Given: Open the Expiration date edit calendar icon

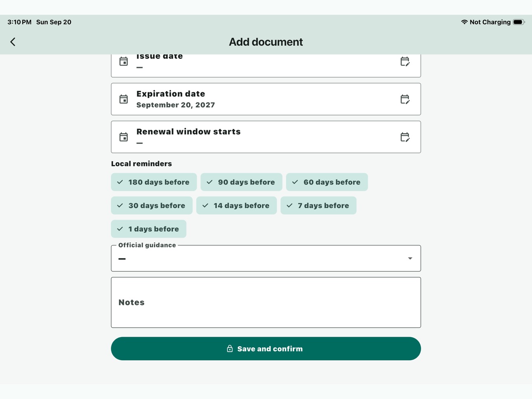Looking at the screenshot, I should [x=405, y=99].
